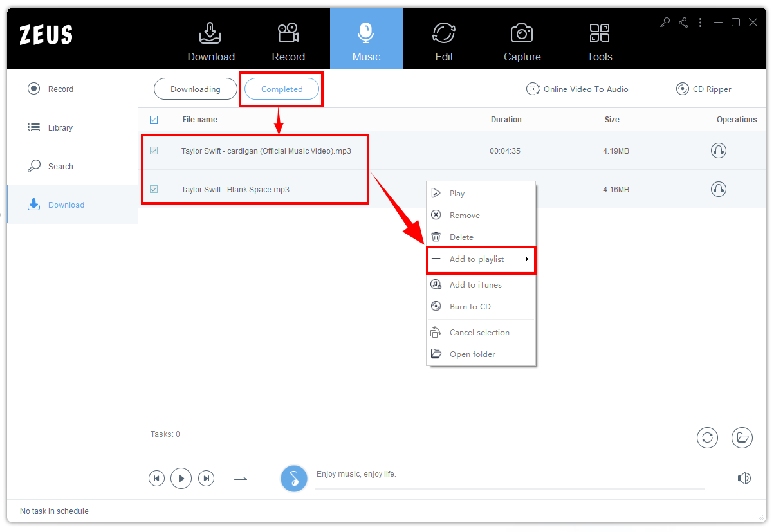Click the share icon in title bar
Image resolution: width=774 pixels, height=532 pixels.
pos(683,23)
